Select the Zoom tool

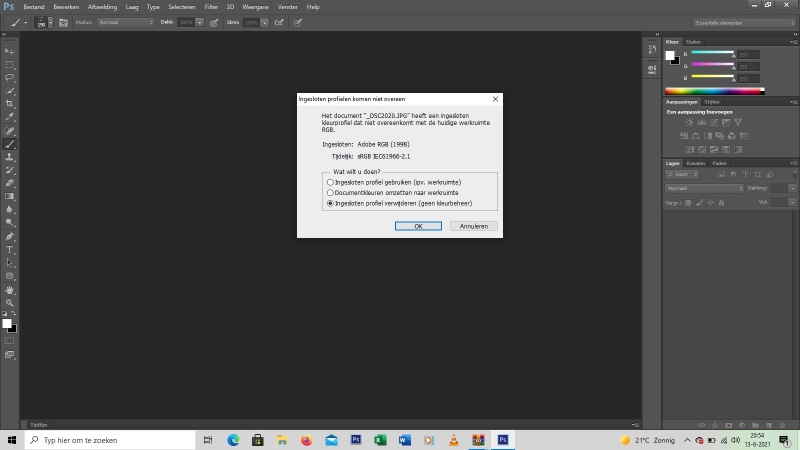click(10, 303)
